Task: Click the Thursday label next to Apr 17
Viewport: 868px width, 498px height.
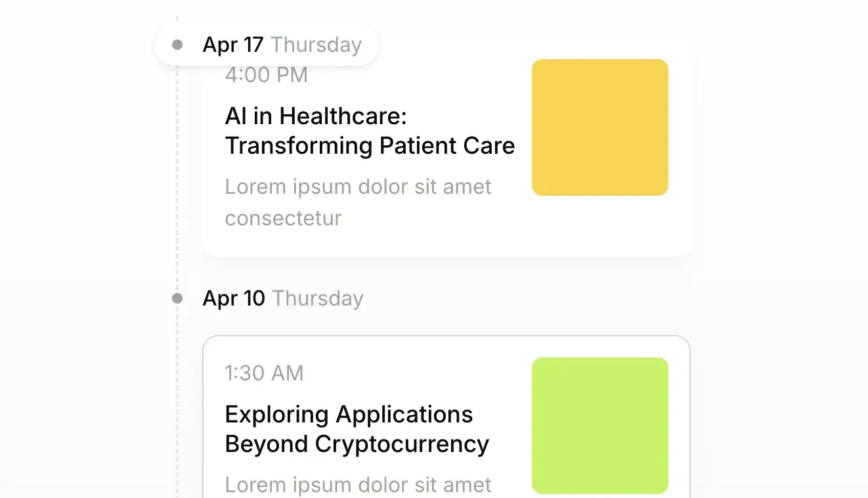Action: pyautogui.click(x=317, y=44)
